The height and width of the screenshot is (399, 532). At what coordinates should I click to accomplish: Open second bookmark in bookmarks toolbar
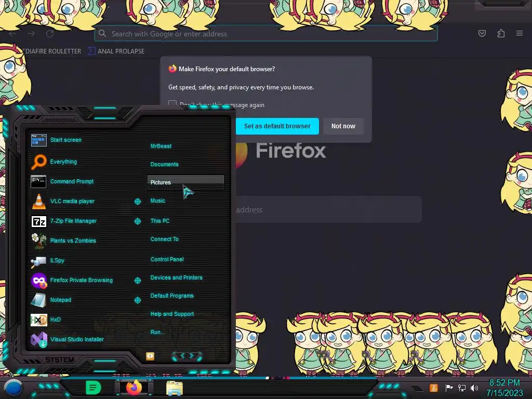[x=116, y=51]
